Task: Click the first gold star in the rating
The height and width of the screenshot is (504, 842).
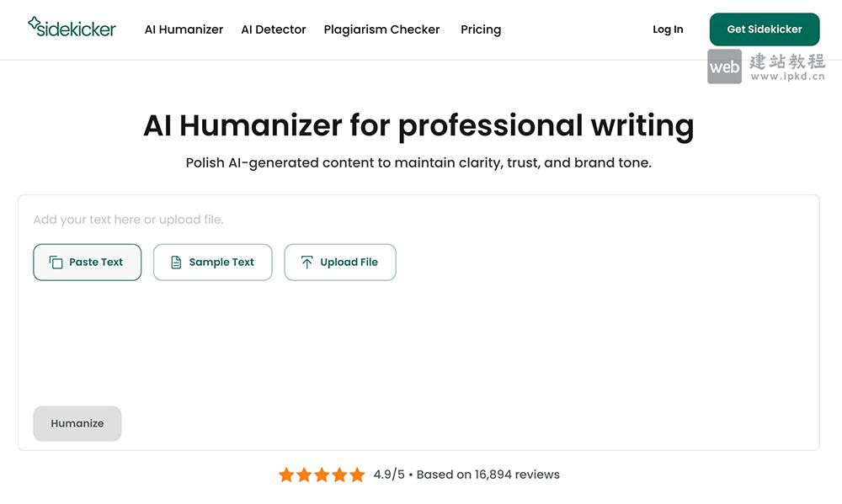Action: (289, 475)
